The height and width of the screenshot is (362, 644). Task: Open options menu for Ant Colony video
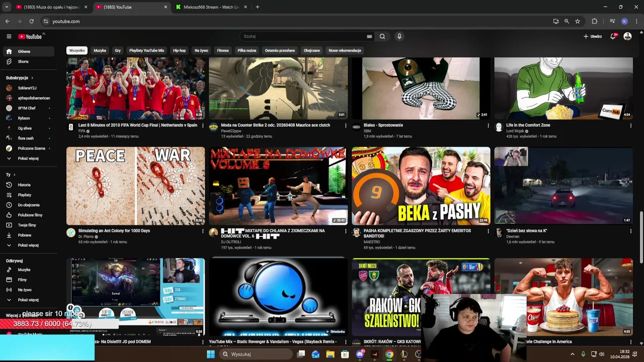[x=203, y=231]
